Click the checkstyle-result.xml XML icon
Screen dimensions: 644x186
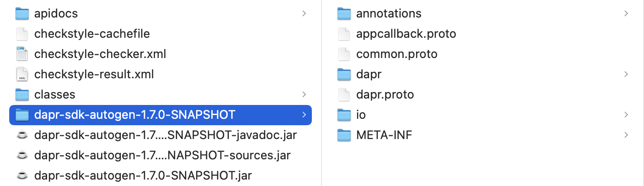22,75
